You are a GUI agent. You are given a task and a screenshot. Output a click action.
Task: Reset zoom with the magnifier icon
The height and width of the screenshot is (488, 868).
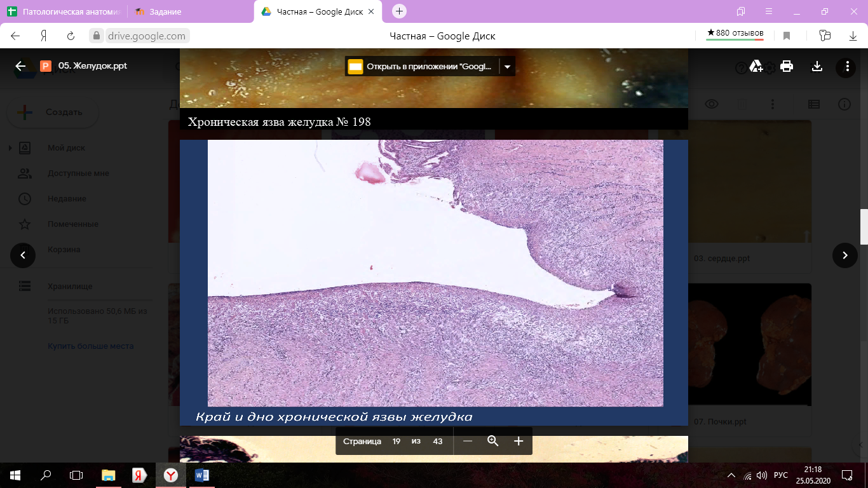point(493,441)
